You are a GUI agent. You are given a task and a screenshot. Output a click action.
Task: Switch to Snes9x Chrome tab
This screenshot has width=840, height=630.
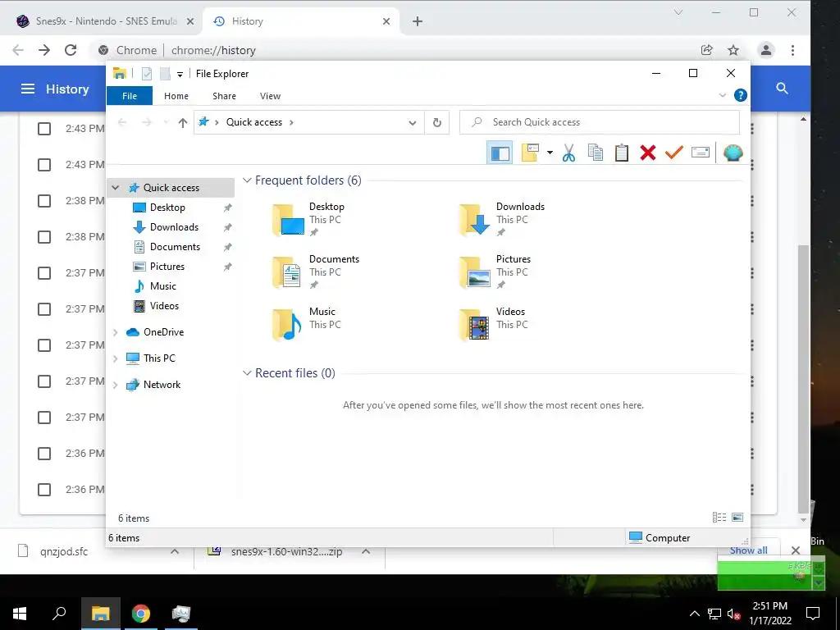click(x=105, y=21)
